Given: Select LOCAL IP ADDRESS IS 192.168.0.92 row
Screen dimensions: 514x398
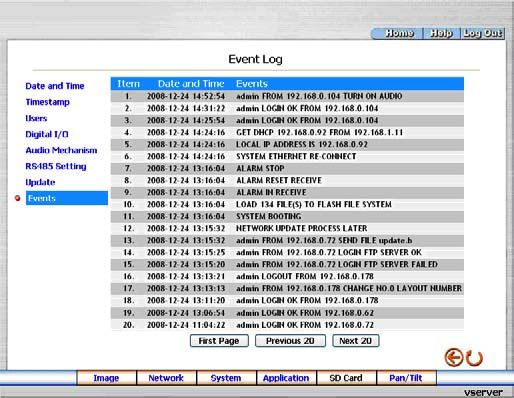Looking at the screenshot, I should [287, 144].
